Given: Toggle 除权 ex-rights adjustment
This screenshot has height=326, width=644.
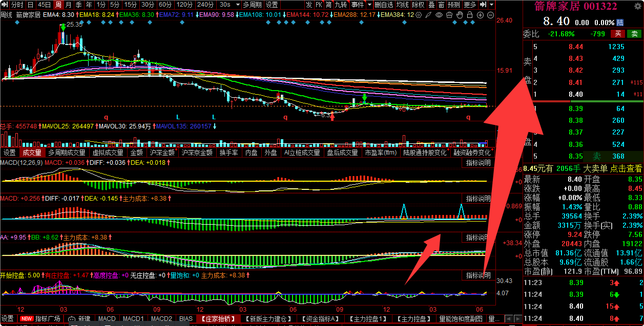Looking at the screenshot, I should (419, 5).
